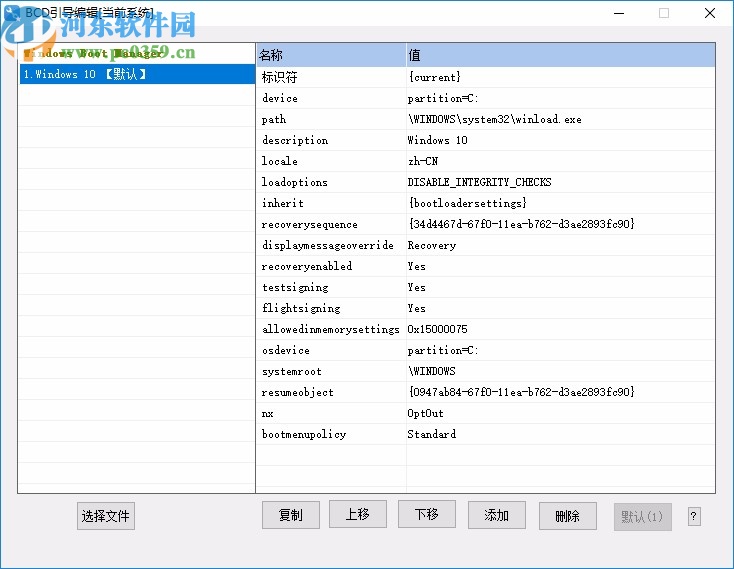Click the \WINDOWS\system32\winload.exe value

(x=495, y=119)
